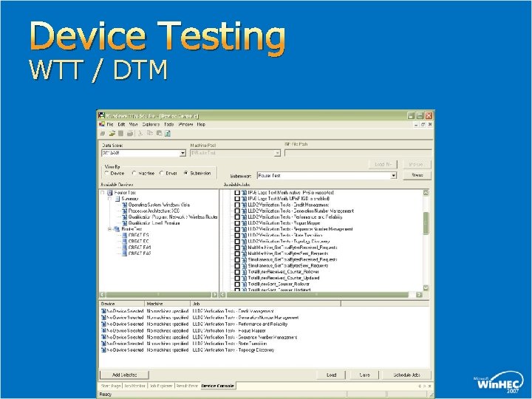
Task: Click the first toolbar icon before Open
Action: tap(103, 134)
